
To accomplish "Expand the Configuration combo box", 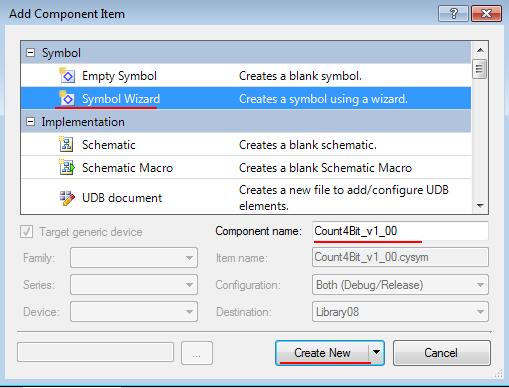I will pyautogui.click(x=400, y=285).
